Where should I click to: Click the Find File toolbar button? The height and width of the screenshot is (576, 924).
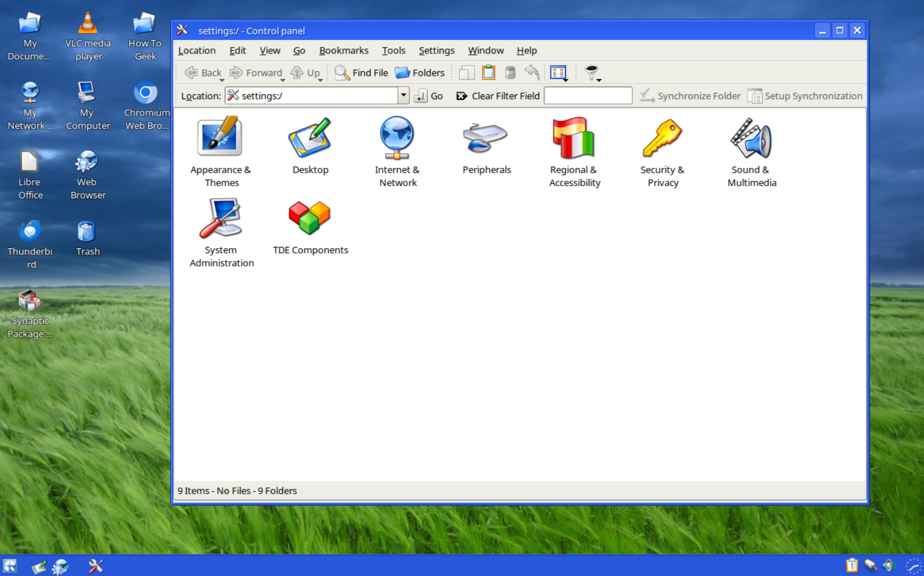point(361,72)
